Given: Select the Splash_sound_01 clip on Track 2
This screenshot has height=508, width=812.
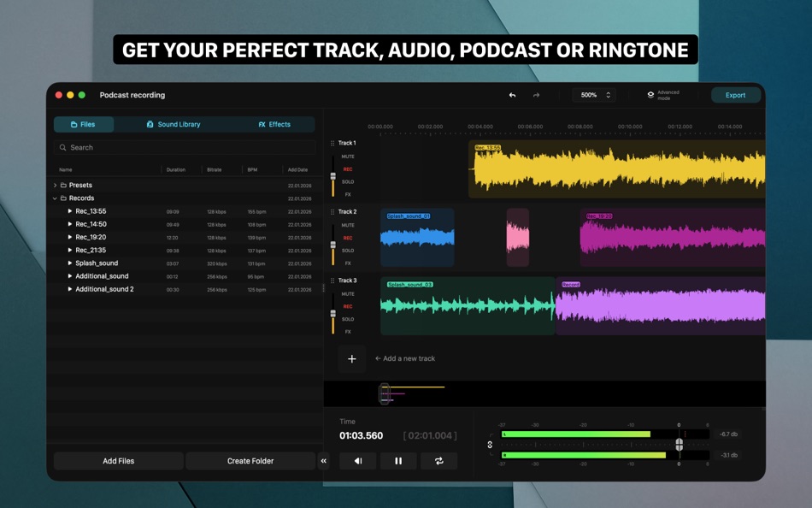Looking at the screenshot, I should coord(417,238).
